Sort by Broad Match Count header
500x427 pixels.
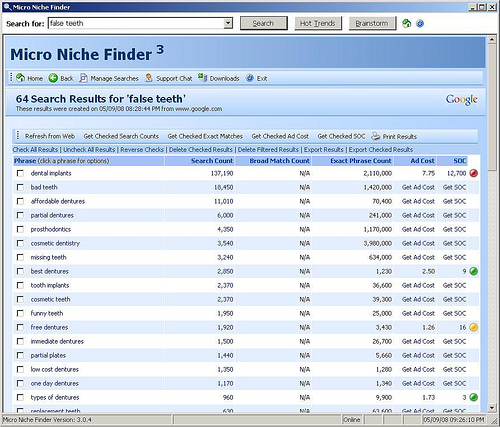[x=280, y=161]
